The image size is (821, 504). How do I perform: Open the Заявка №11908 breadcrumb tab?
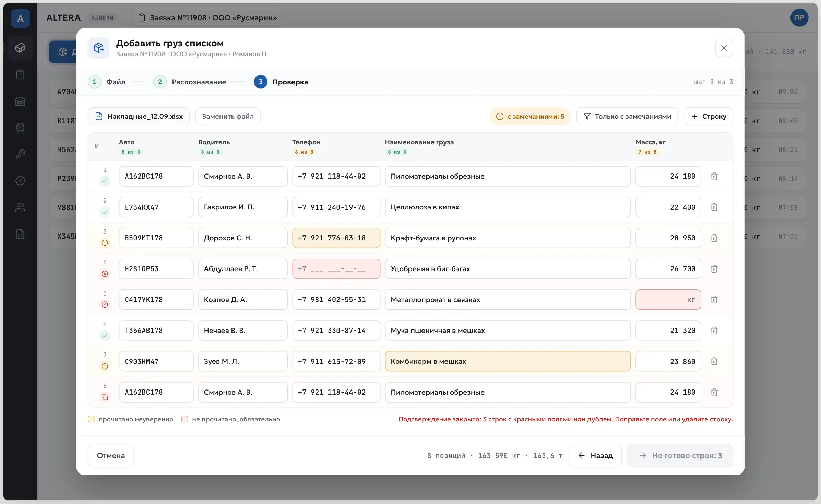pos(207,18)
